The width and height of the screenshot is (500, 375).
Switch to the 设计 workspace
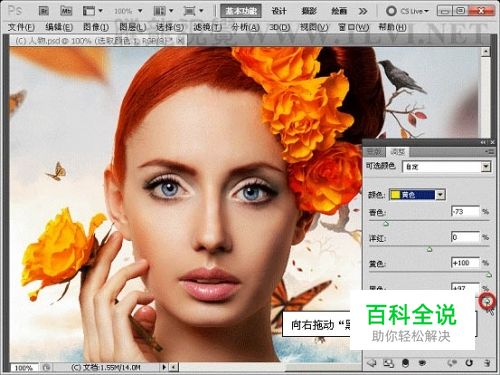pos(279,11)
